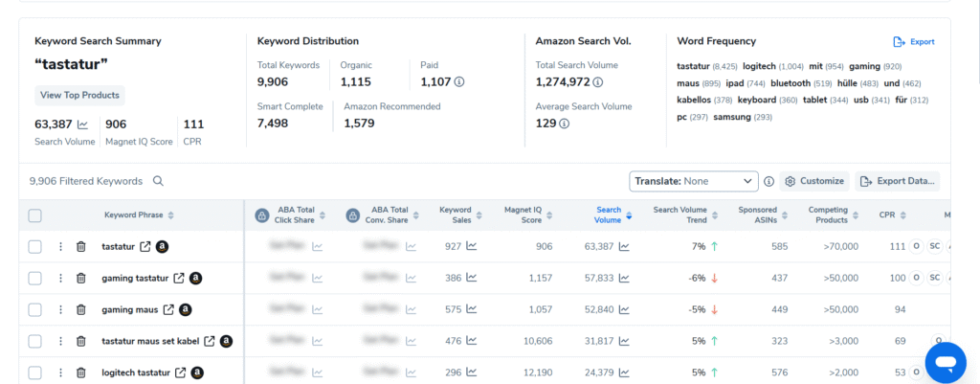Viewport: 980px width, 384px height.
Task: Click info icon next to Translate dropdown
Action: coord(768,181)
